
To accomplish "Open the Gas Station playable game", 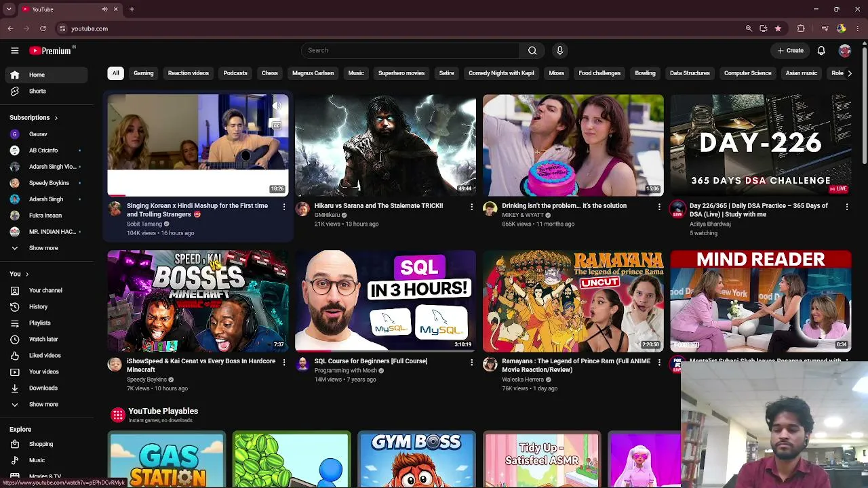I will click(x=167, y=460).
